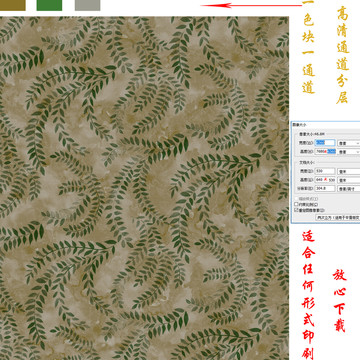Click the pixel height input field
Screen dimensions: 360x360
coord(325,152)
